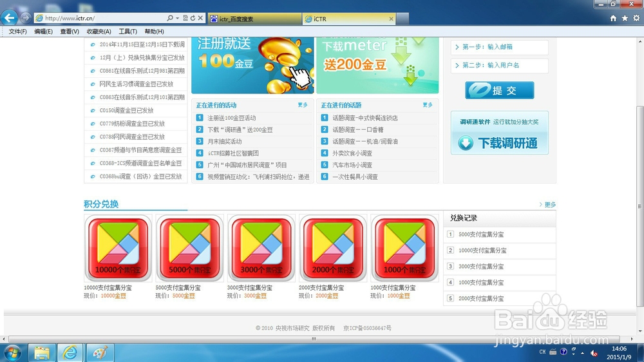Open the 10000支付宝集分宝 product title link
Viewport: 644px width, 362px height.
point(108,288)
